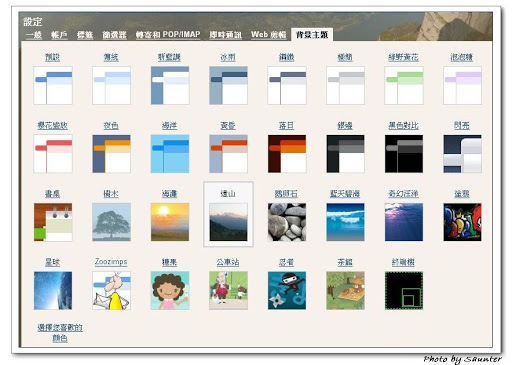Viewport: 512px width, 365px height.
Task: Pick the tea house (茶館) theme thumbnail
Action: coord(345,291)
